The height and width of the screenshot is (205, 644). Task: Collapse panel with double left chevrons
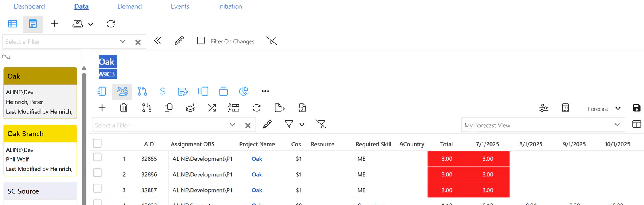pyautogui.click(x=157, y=41)
